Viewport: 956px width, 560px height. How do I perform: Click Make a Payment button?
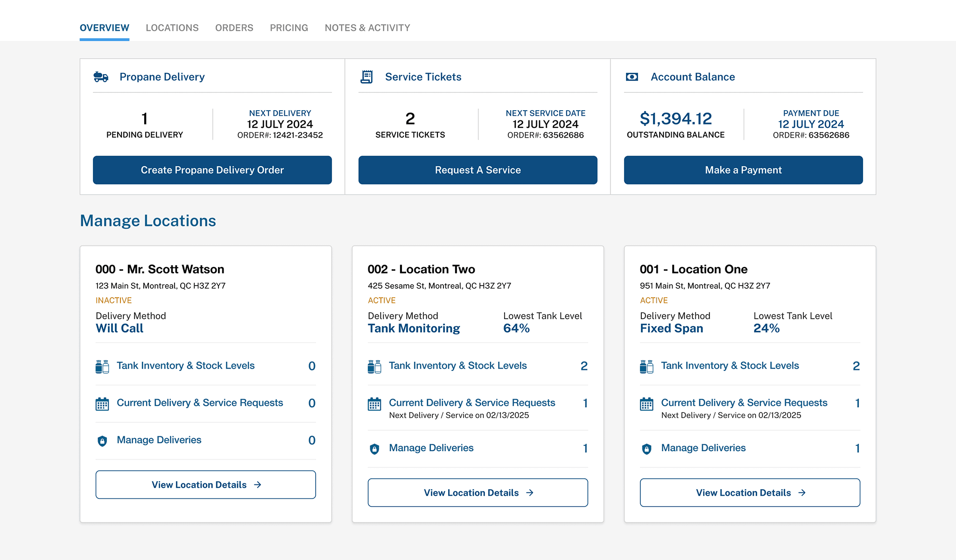click(x=743, y=170)
